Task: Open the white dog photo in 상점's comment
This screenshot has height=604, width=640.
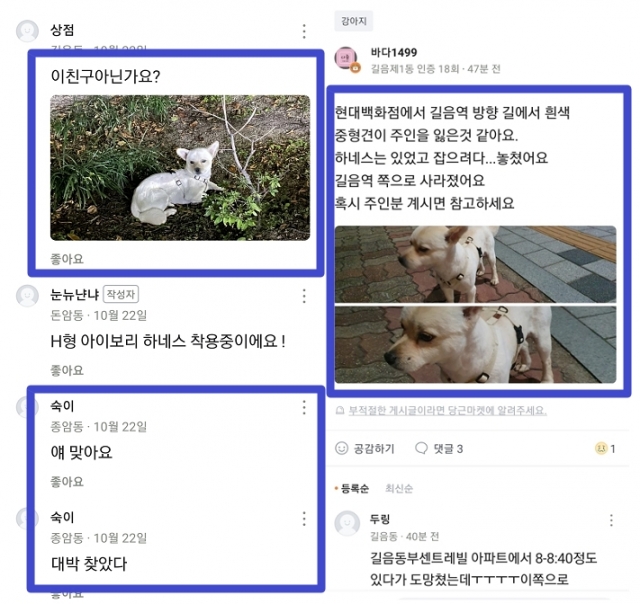Action: pyautogui.click(x=180, y=167)
